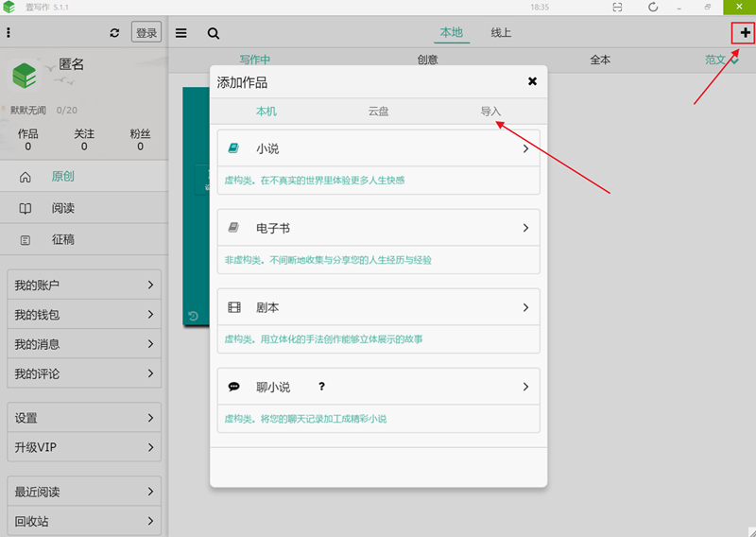
Task: Go to 阅读 in sidebar
Action: 84,208
